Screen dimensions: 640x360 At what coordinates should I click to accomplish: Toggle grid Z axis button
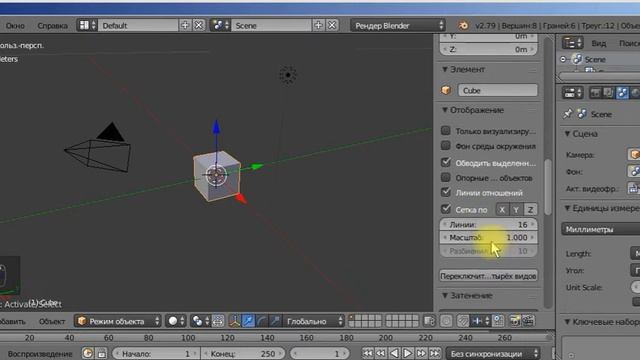(530, 210)
